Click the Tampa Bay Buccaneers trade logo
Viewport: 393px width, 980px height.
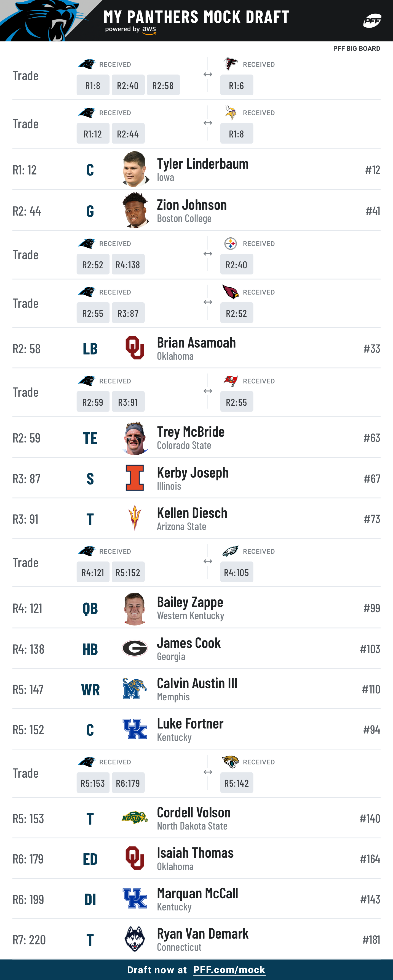point(230,380)
